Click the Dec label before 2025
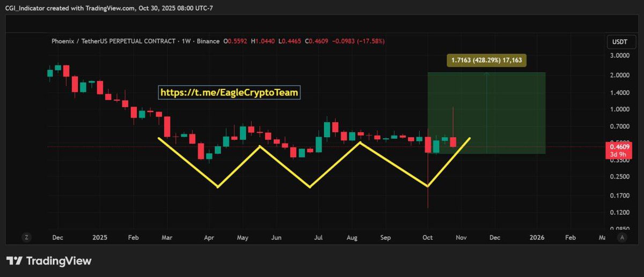 pyautogui.click(x=58, y=237)
